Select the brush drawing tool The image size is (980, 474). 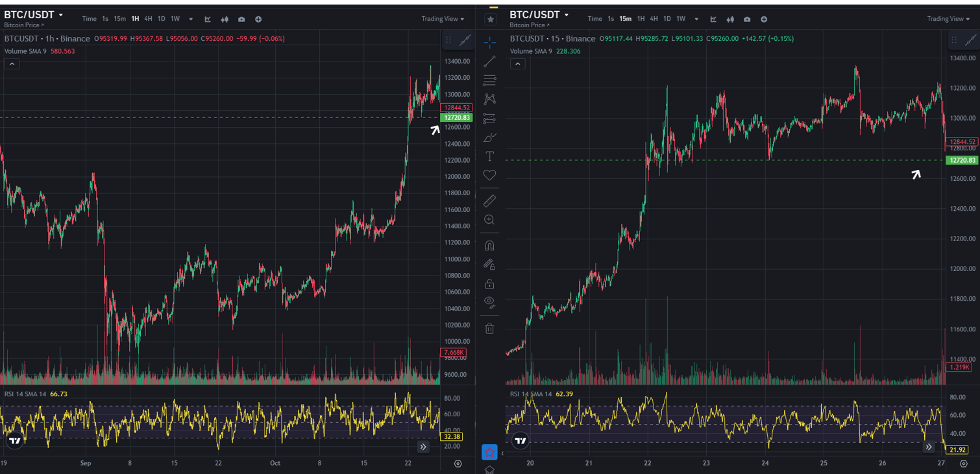(489, 137)
